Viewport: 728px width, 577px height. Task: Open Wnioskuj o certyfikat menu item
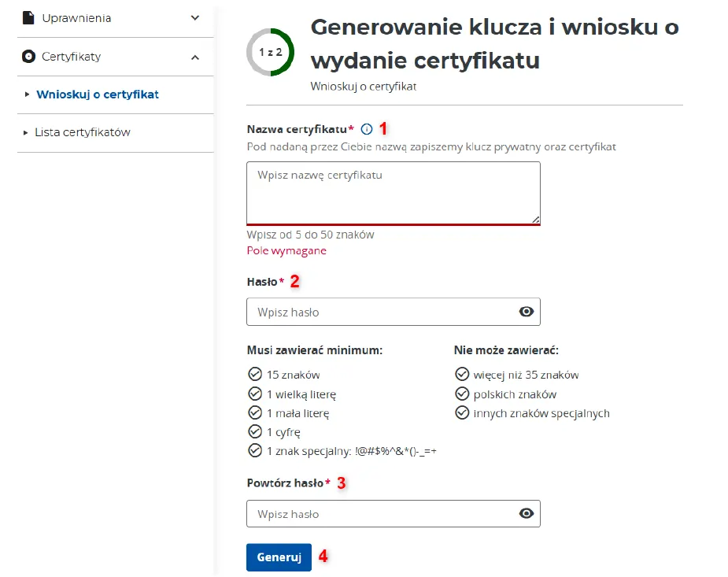pos(98,94)
